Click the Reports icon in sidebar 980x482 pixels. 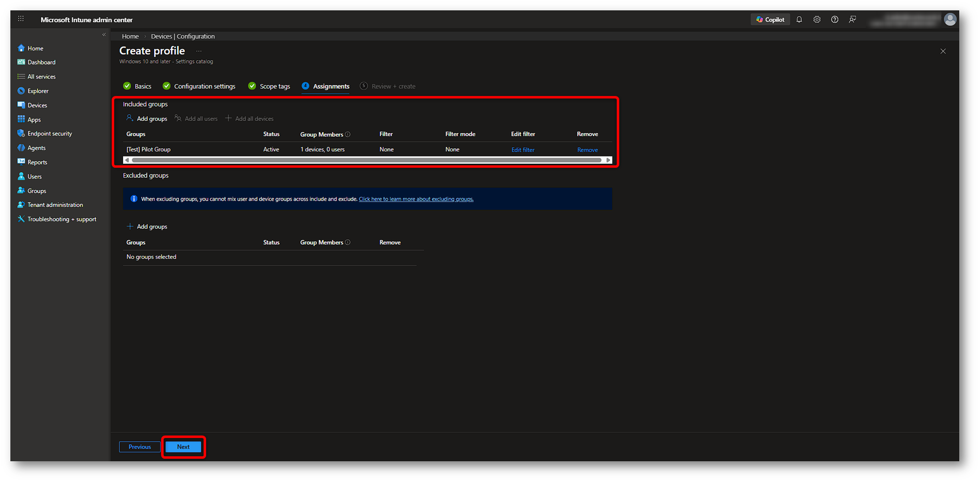coord(21,162)
